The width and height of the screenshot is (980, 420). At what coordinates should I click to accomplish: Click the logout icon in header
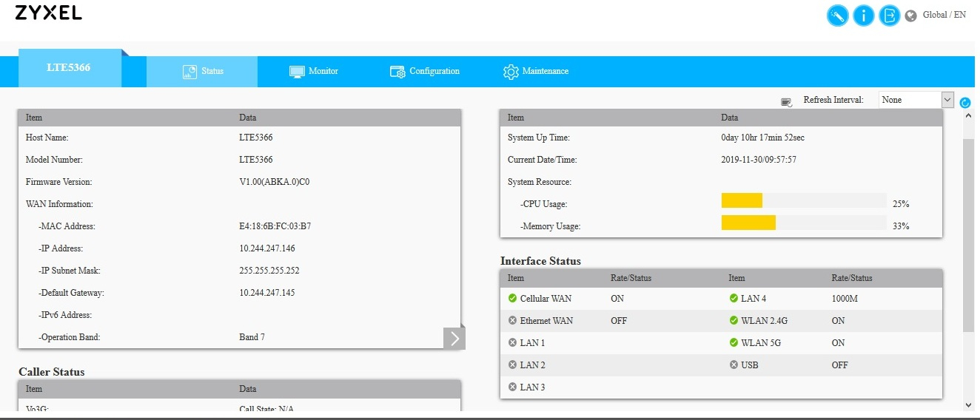(890, 16)
